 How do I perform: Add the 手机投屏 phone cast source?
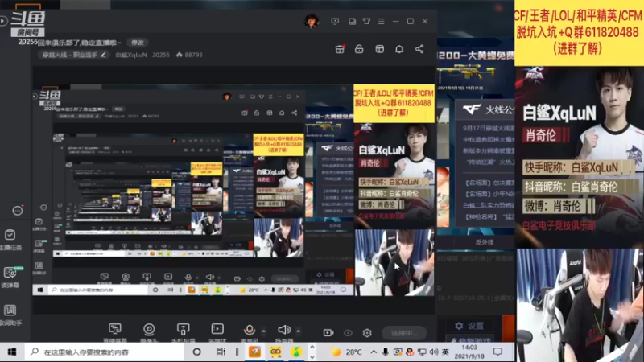(x=184, y=332)
